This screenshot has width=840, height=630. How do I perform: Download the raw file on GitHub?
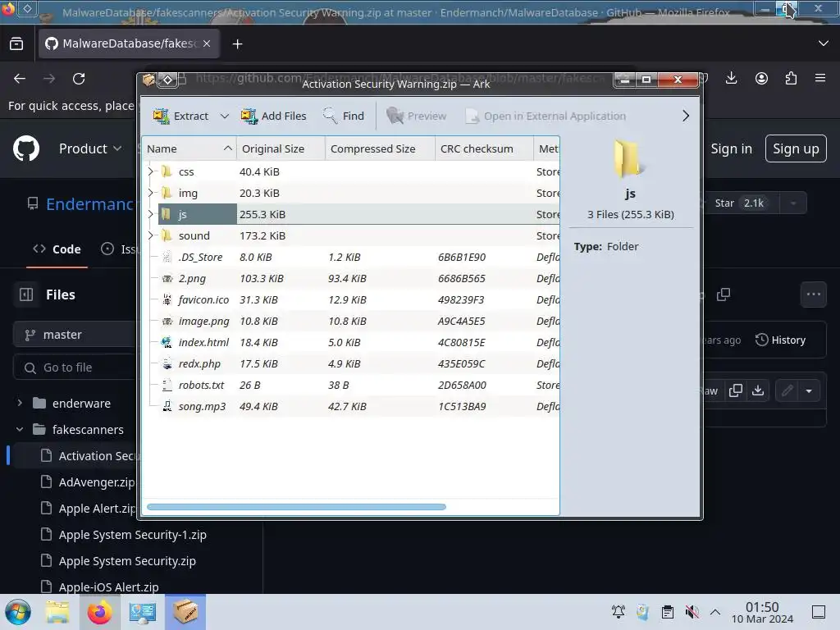point(758,390)
